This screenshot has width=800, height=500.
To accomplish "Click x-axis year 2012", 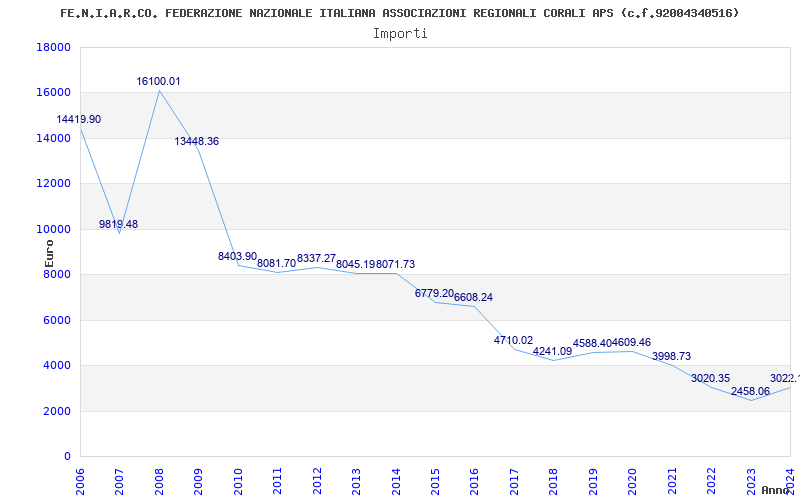I will click(317, 482).
